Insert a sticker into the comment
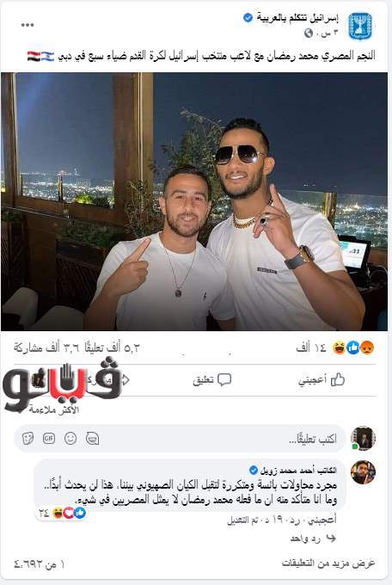Image resolution: width=392 pixels, height=585 pixels. 28,439
